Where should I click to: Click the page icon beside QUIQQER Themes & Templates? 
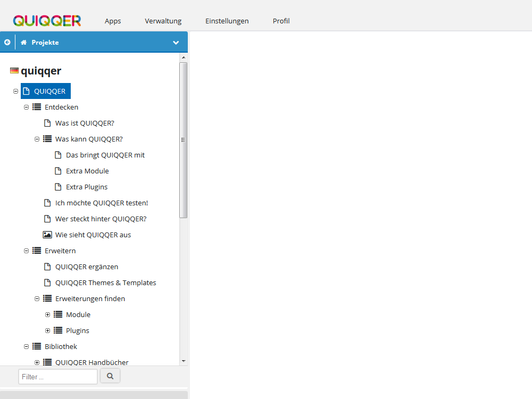point(47,282)
